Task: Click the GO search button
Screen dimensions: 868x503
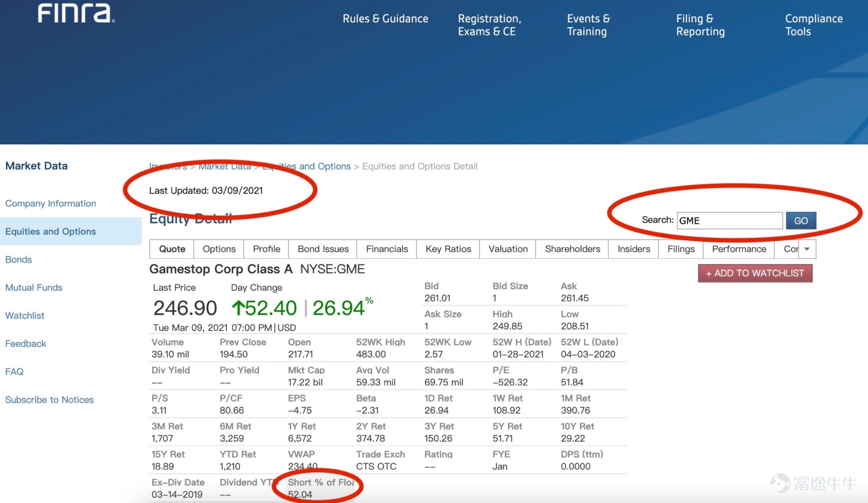Action: click(801, 220)
